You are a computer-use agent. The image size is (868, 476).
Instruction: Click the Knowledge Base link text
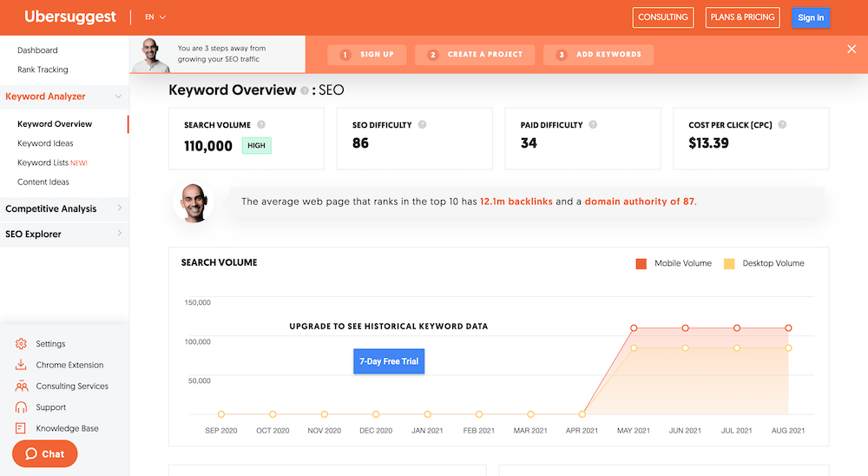pyautogui.click(x=67, y=428)
